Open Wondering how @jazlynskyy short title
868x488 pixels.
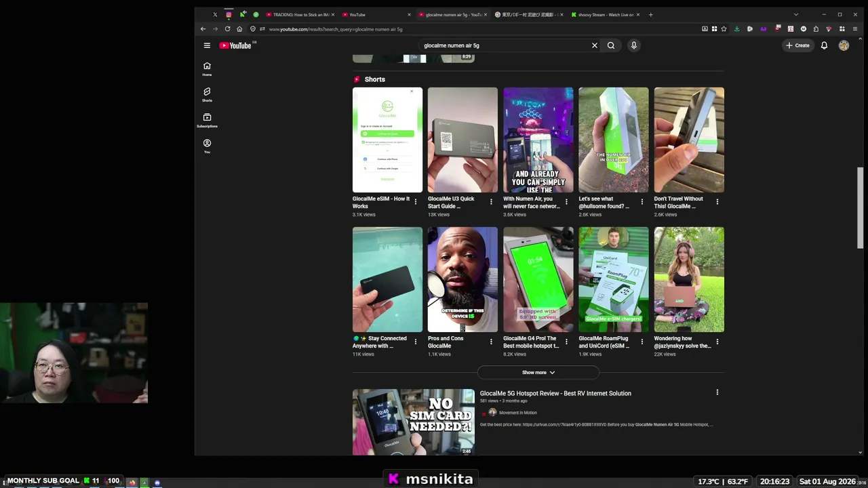tap(682, 342)
